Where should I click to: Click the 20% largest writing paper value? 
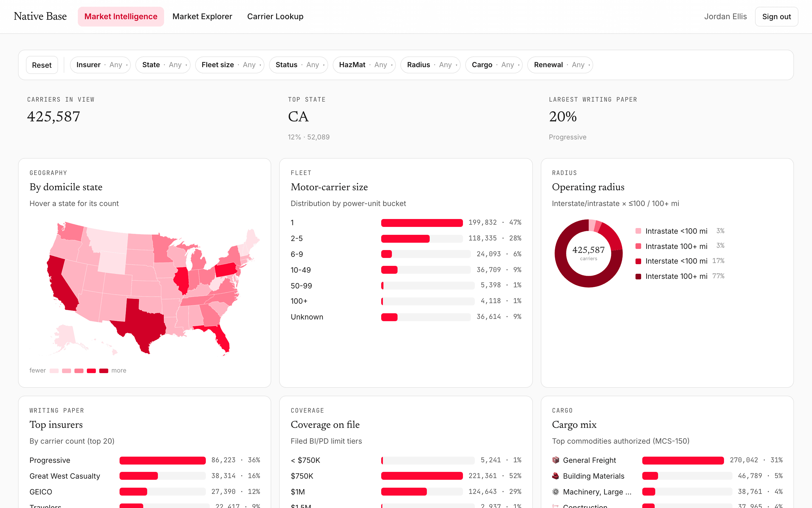pyautogui.click(x=563, y=117)
